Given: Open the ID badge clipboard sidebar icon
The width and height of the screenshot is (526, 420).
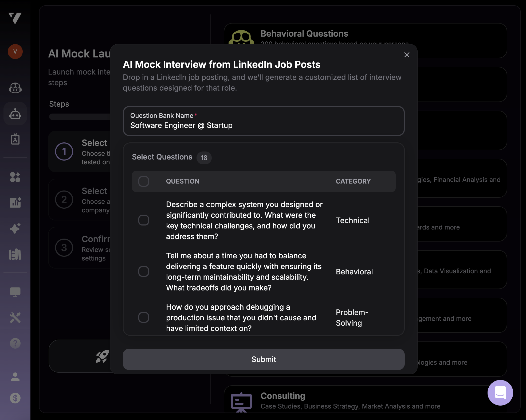Looking at the screenshot, I should point(15,139).
